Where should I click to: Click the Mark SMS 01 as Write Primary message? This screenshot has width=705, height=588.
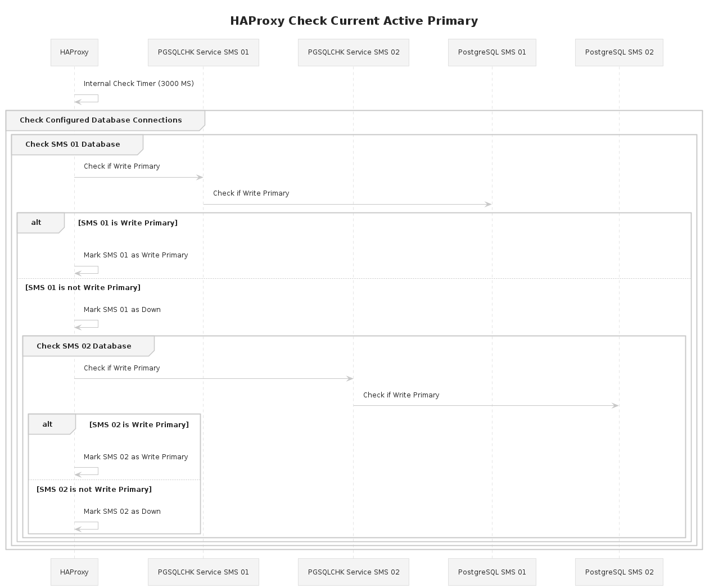click(135, 255)
